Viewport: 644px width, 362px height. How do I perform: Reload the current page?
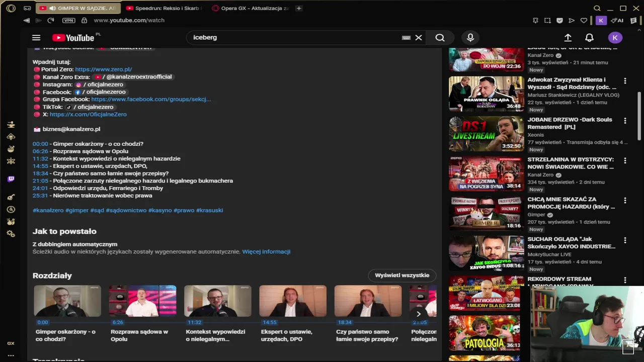(50, 20)
